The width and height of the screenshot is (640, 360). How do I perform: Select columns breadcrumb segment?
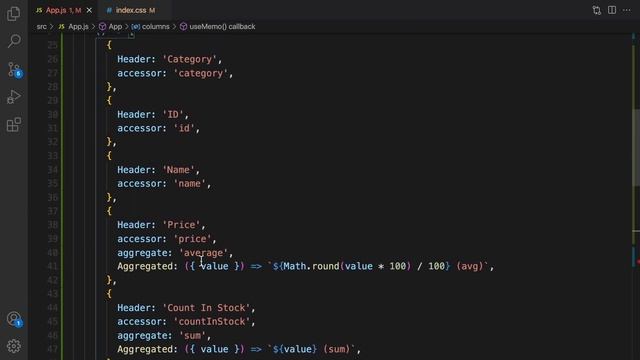tap(150, 27)
